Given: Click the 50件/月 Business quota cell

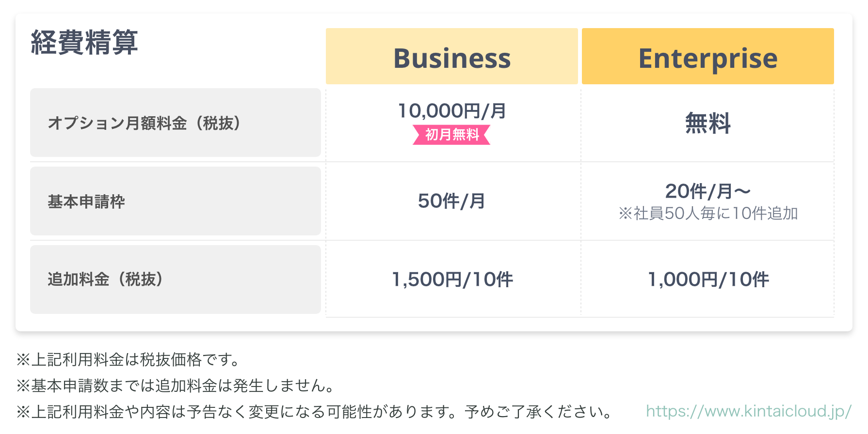Looking at the screenshot, I should [x=451, y=201].
